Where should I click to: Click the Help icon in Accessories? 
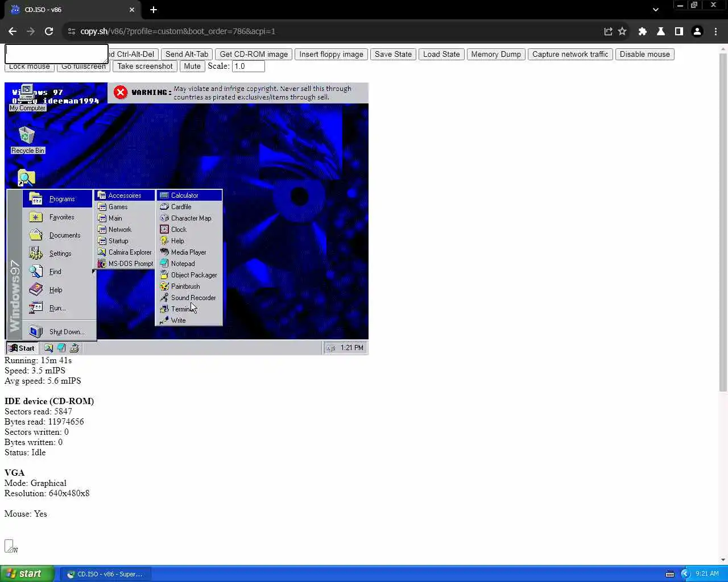tap(164, 241)
